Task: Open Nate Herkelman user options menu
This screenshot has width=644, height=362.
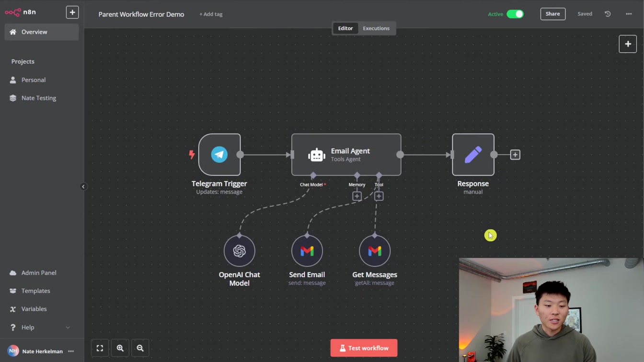Action: 71,351
